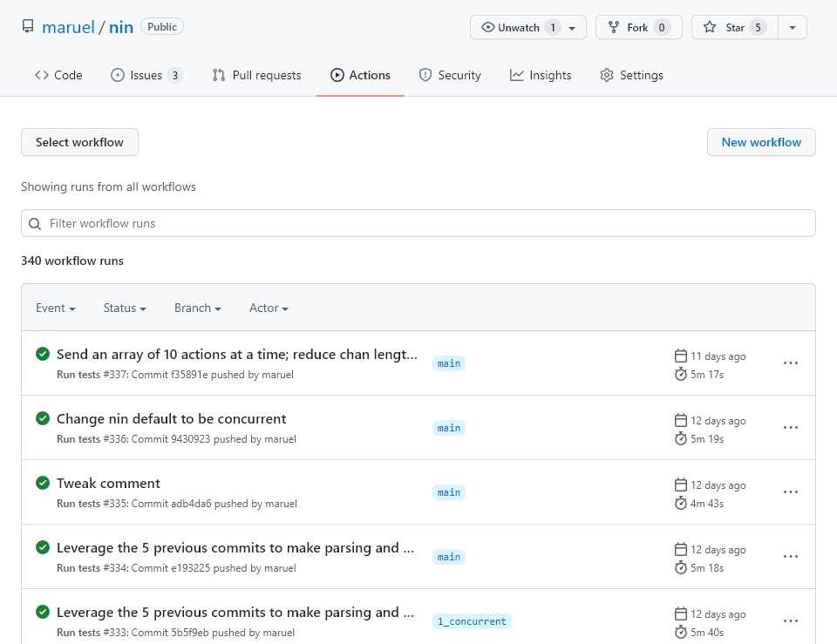Open the repository Settings tab

[x=631, y=75]
